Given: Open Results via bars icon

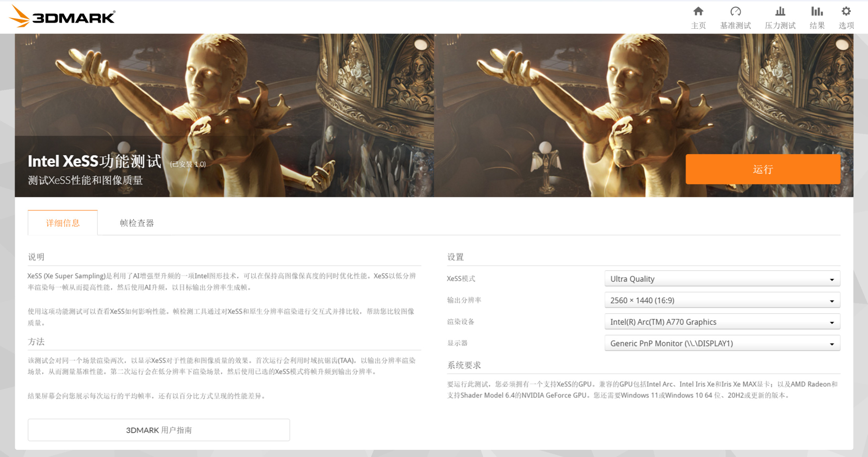Looking at the screenshot, I should point(817,11).
